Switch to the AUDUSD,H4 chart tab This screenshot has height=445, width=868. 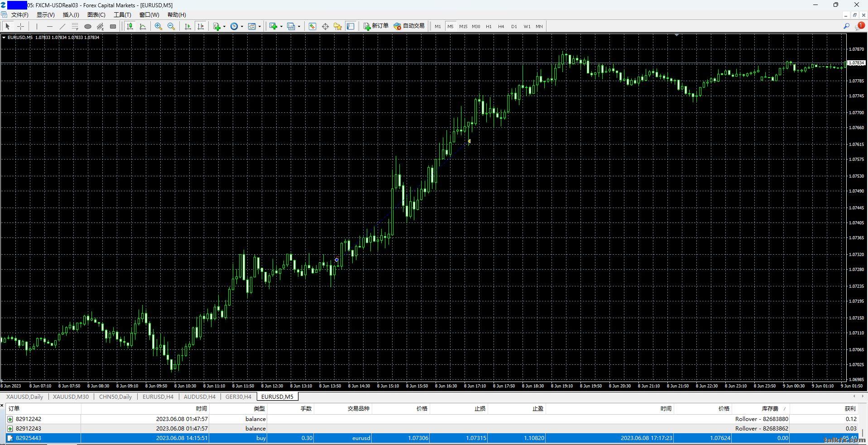(x=200, y=397)
